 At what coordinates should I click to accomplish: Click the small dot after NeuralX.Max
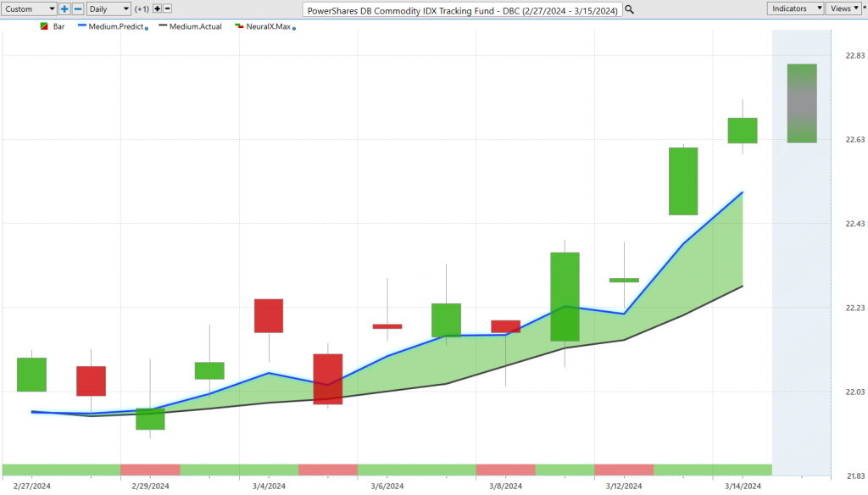tap(294, 28)
